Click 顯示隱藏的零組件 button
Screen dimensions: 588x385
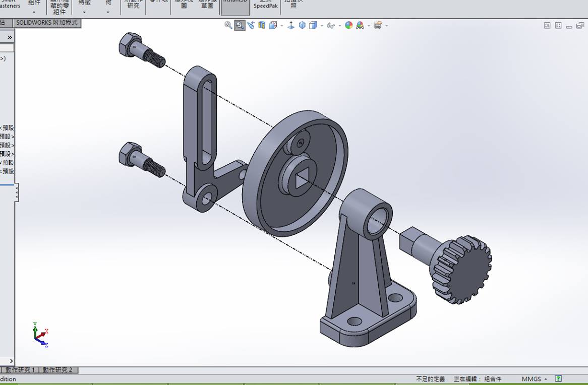(x=60, y=7)
